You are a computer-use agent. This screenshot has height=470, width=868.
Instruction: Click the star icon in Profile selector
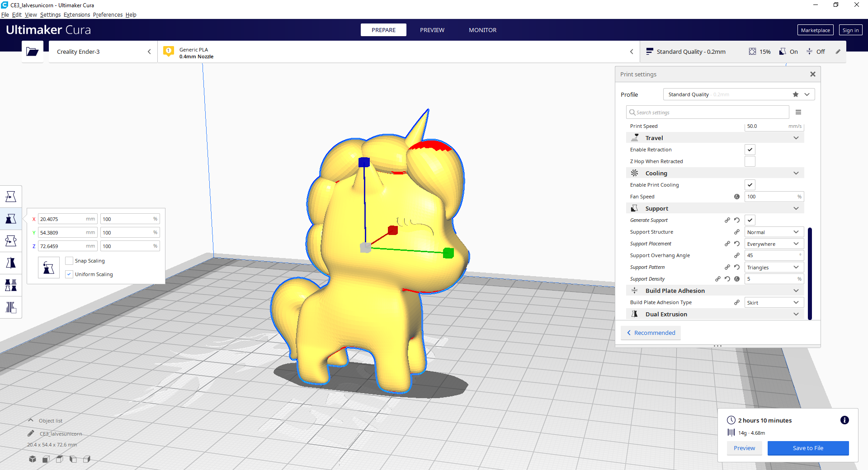tap(796, 94)
